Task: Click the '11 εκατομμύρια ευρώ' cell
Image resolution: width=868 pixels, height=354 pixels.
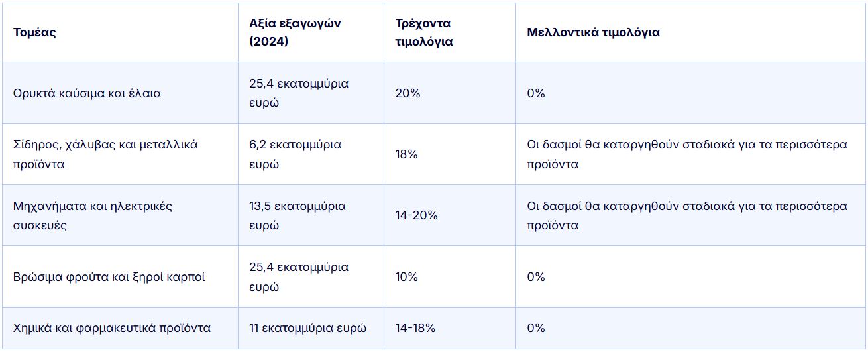Action: (307, 328)
